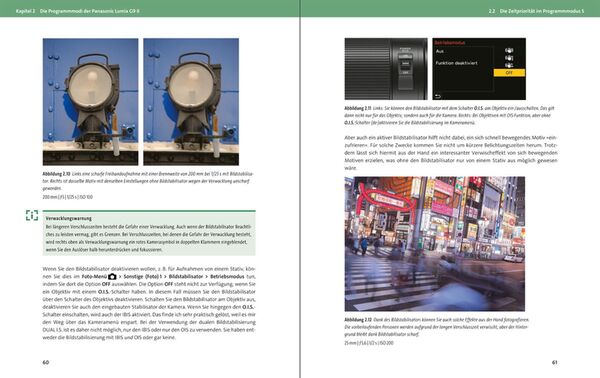Click the 'Abbildung 2.12' caption label
The width and height of the screenshot is (600, 378).
(x=358, y=319)
